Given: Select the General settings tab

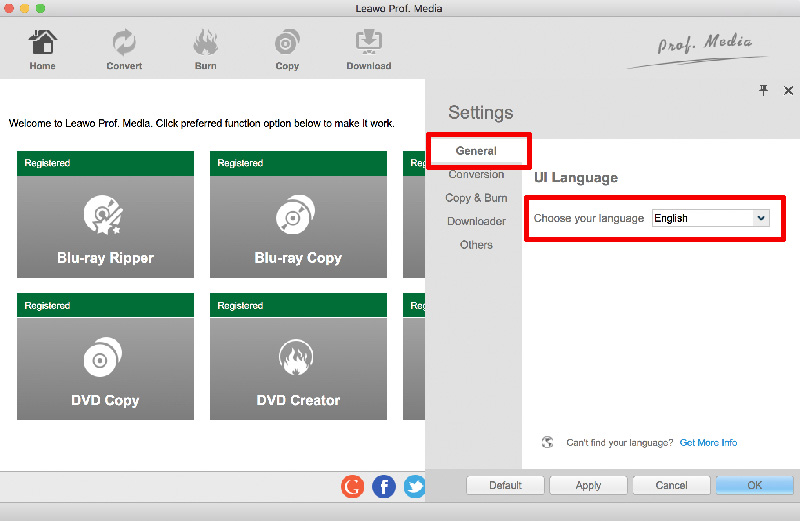Looking at the screenshot, I should [x=476, y=151].
